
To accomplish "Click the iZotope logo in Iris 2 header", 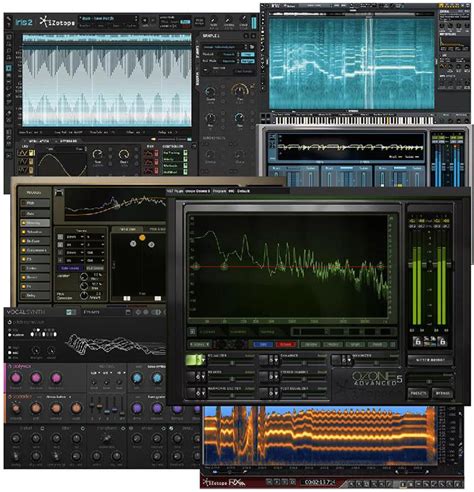I will tap(57, 22).
